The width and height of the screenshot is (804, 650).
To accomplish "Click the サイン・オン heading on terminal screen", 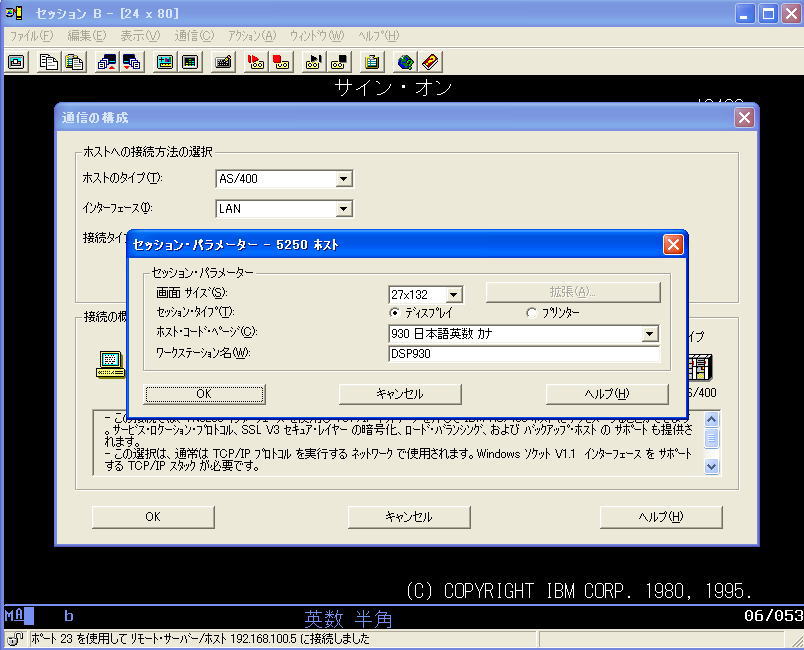I will (x=393, y=88).
